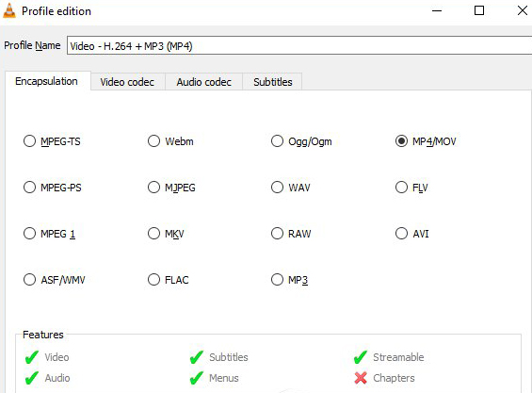Open the Audio codec tab
This screenshot has height=393, width=532.
tap(204, 82)
